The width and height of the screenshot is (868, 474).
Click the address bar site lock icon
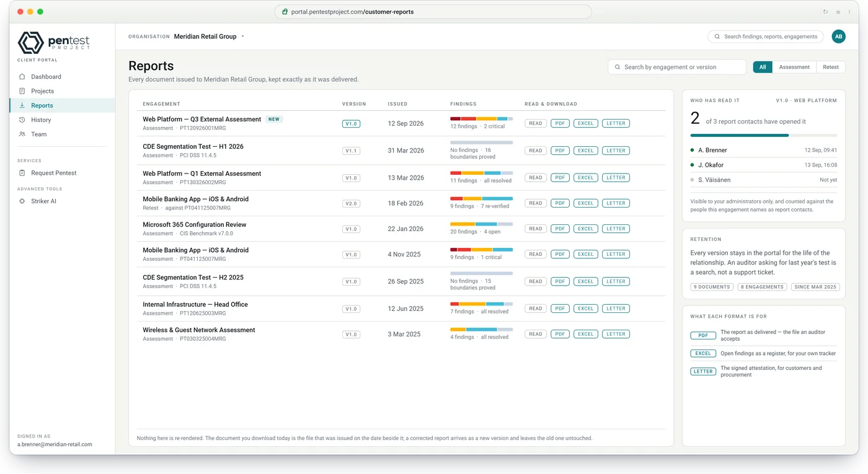(285, 12)
